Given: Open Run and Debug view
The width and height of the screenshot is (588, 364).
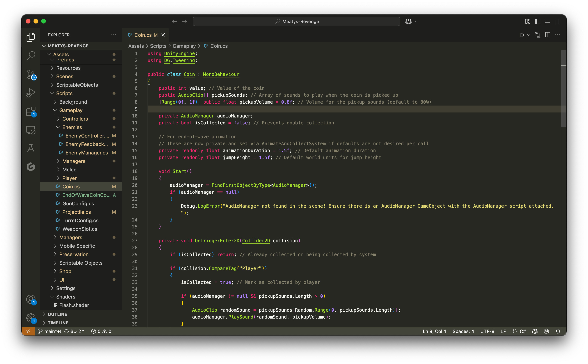Looking at the screenshot, I should click(x=31, y=93).
